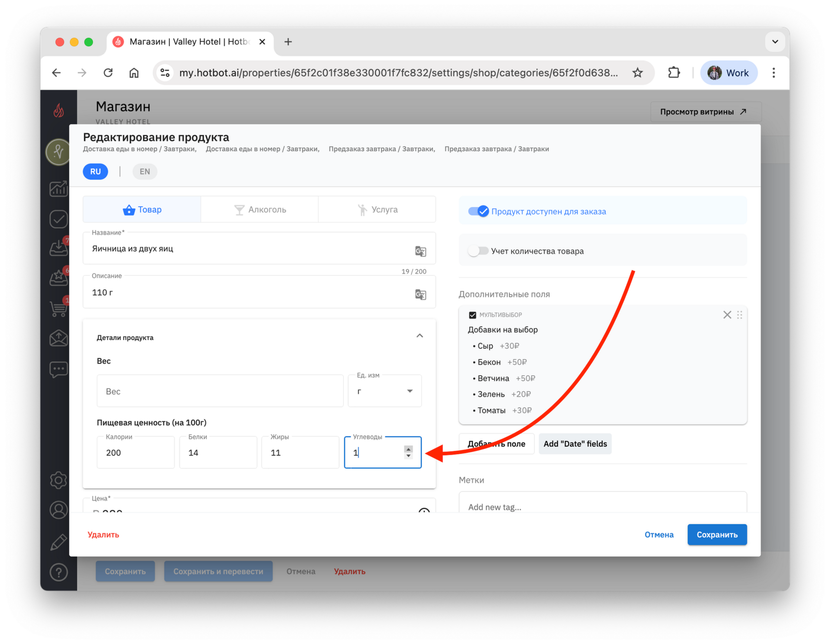830x644 pixels.
Task: Translate the description with the translate icon
Action: 420,295
